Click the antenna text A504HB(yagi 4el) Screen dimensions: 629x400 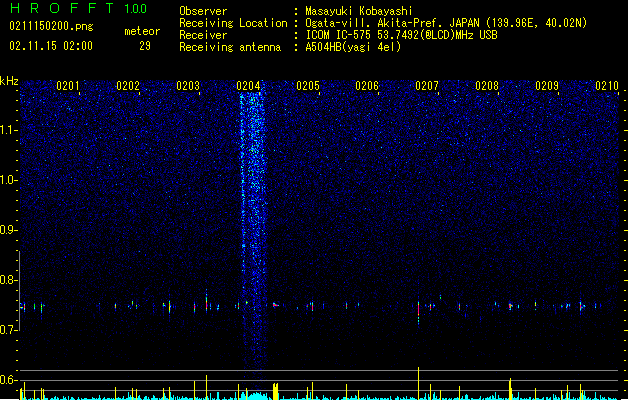coord(353,47)
